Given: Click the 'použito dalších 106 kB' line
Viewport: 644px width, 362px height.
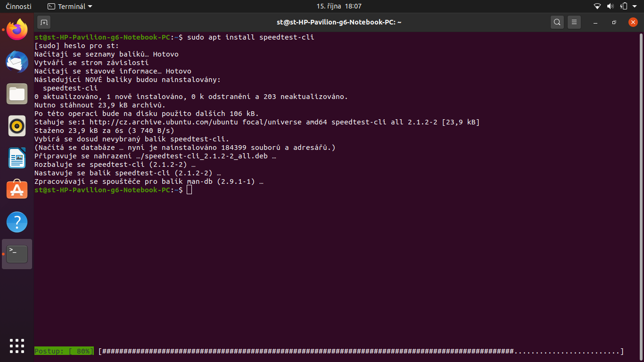Looking at the screenshot, I should (147, 114).
